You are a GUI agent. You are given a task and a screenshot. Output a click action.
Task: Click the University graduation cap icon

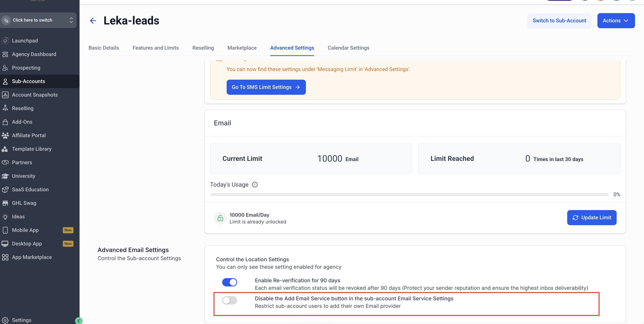[x=5, y=176]
